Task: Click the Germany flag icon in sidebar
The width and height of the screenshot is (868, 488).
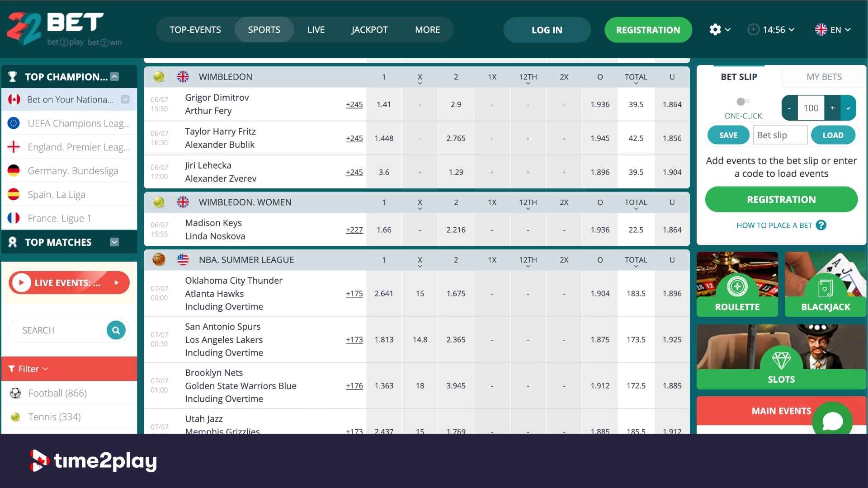Action: [14, 171]
